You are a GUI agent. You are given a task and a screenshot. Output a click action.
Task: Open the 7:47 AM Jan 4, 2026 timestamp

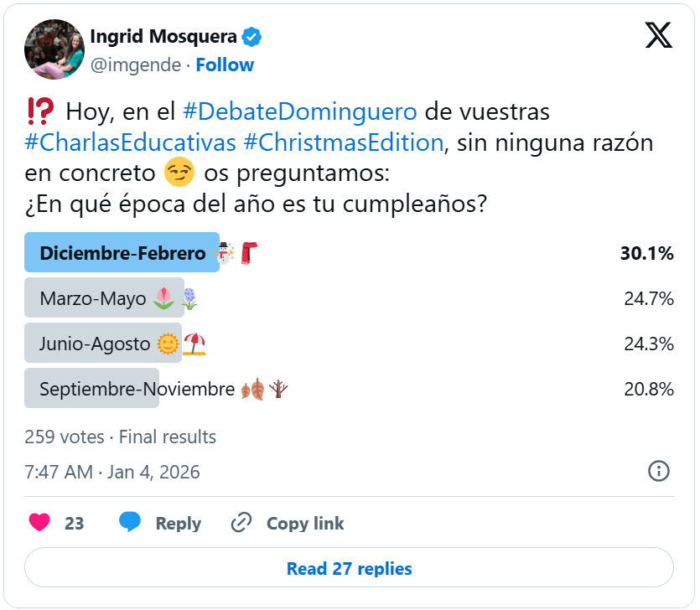click(112, 472)
